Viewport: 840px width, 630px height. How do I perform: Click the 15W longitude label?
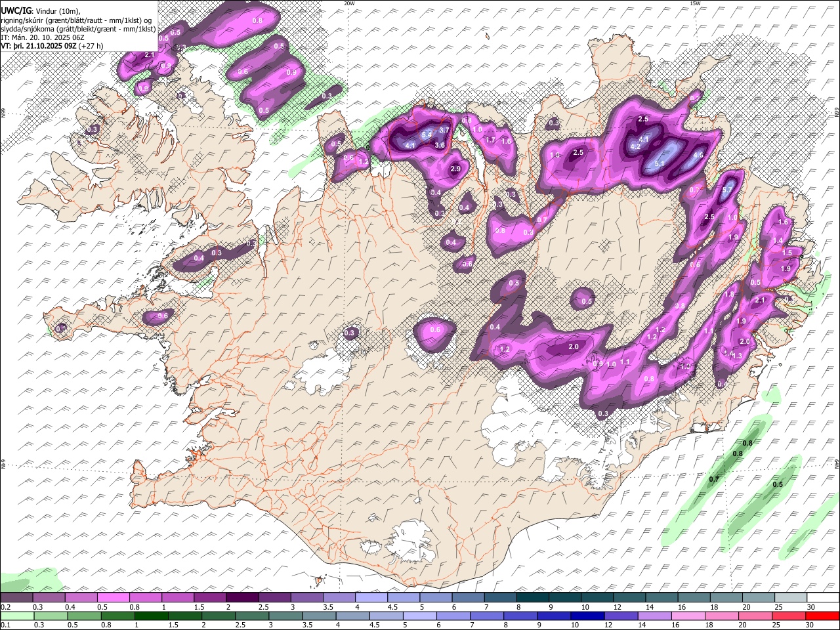click(x=695, y=3)
